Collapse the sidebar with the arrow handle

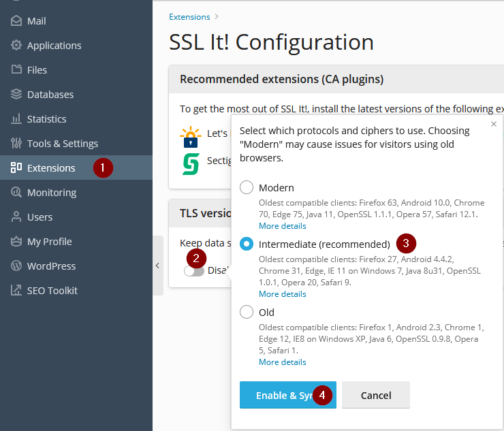tap(158, 266)
